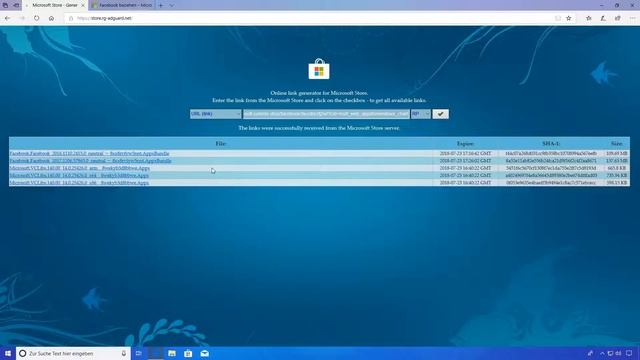Select the SHA-1 hash in the last row
640x360 pixels.
tap(551, 183)
